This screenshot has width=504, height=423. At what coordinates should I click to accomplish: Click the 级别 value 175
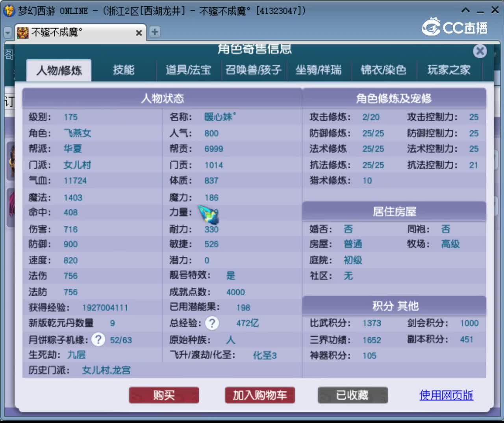click(x=70, y=117)
